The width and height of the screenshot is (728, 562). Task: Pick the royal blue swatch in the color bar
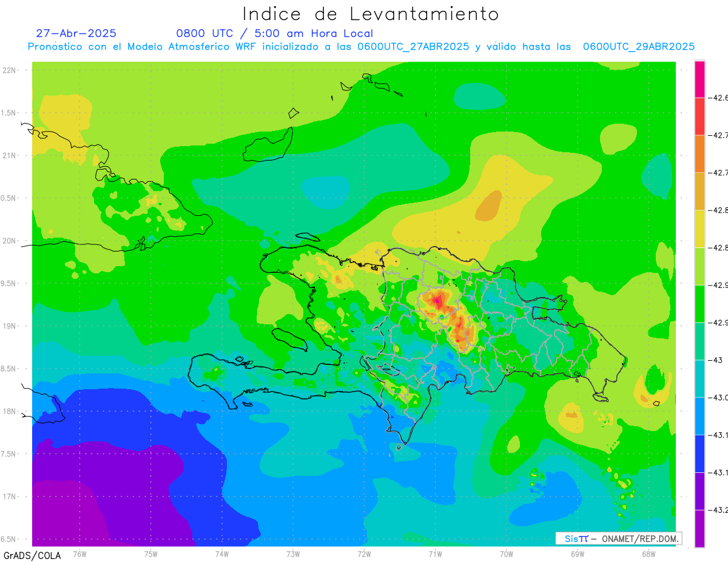(x=699, y=453)
